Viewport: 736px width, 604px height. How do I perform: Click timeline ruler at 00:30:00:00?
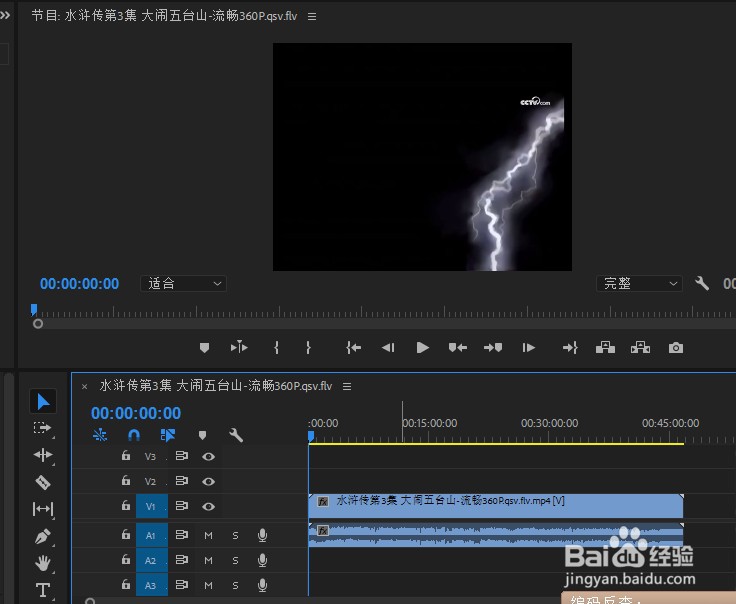[x=549, y=423]
